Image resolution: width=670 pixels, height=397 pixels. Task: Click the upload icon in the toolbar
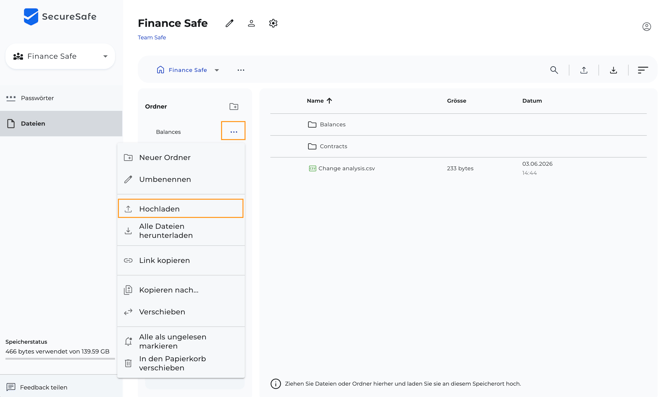[584, 70]
